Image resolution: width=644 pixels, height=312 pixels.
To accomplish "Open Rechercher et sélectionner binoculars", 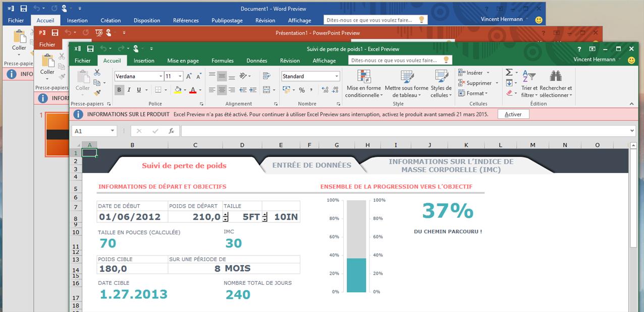I will click(556, 84).
